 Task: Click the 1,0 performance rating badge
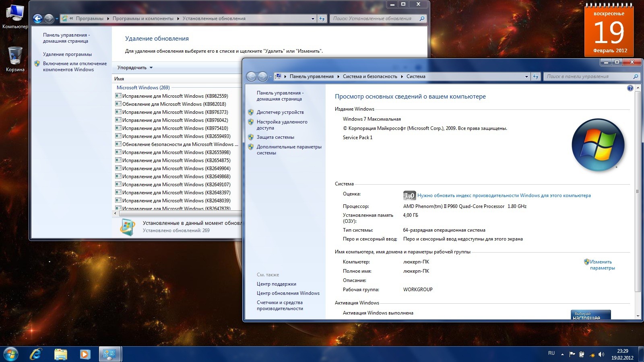click(409, 195)
